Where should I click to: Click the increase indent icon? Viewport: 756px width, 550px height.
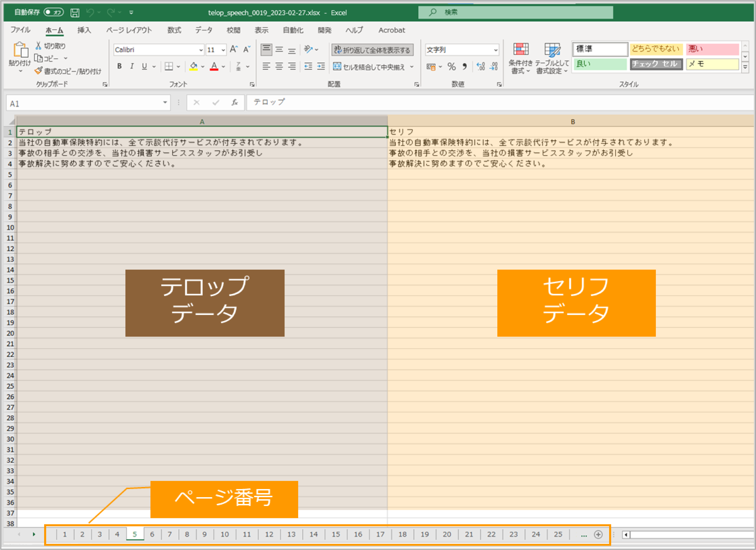321,67
